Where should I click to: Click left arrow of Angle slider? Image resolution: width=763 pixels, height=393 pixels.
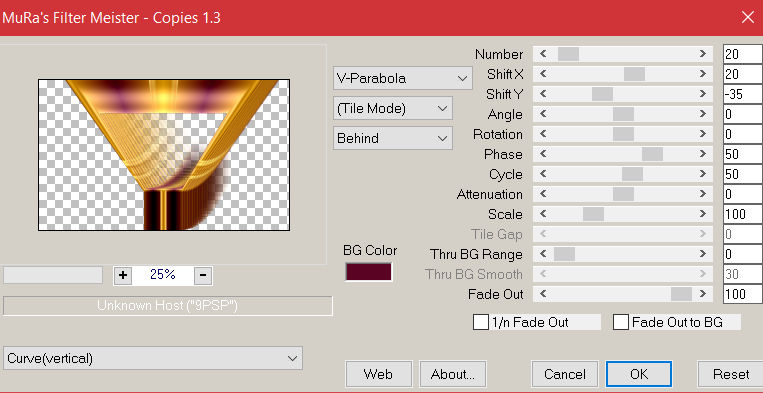click(x=543, y=114)
